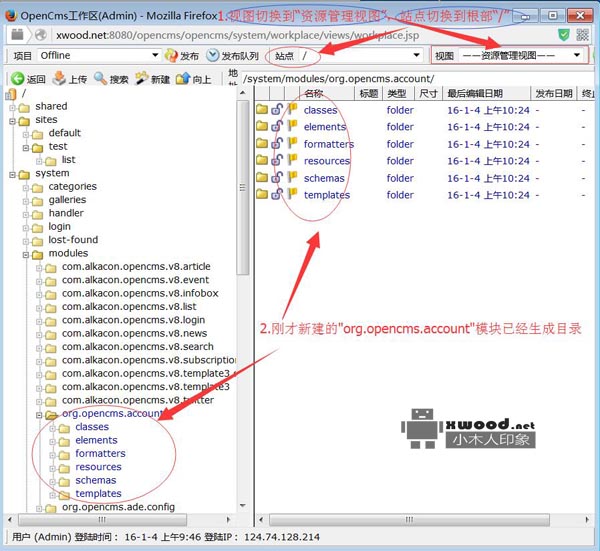The width and height of the screenshot is (600, 551).
Task: Click the green shield icon in address bar
Action: point(563,35)
